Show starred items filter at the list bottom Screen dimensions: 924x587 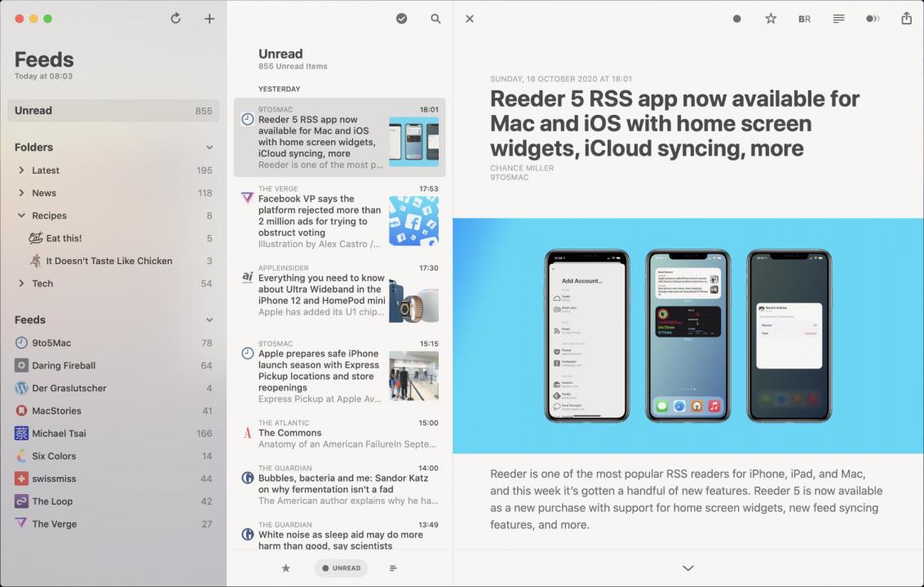[285, 568]
